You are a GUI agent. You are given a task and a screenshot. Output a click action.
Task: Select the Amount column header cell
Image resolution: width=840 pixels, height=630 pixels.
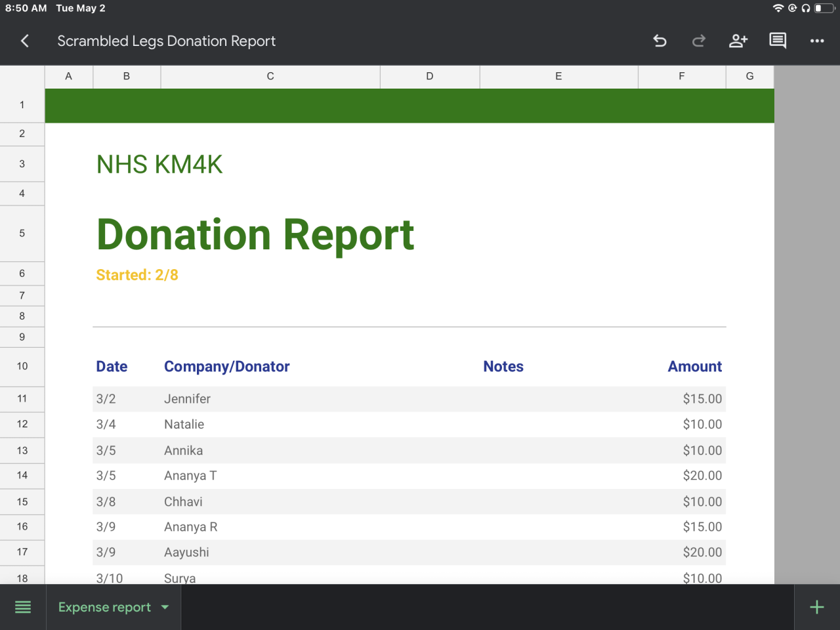694,366
